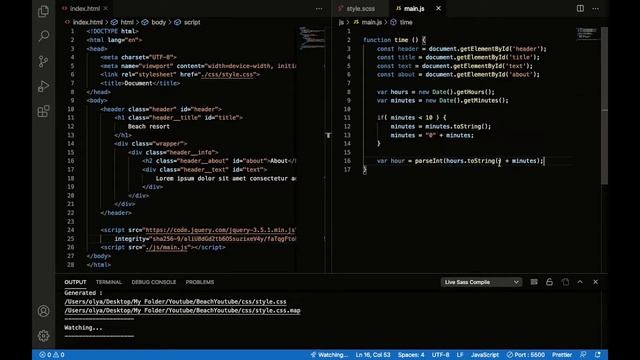Change file encoding UTF-8
Viewport: 640px width, 360px height.
point(440,355)
